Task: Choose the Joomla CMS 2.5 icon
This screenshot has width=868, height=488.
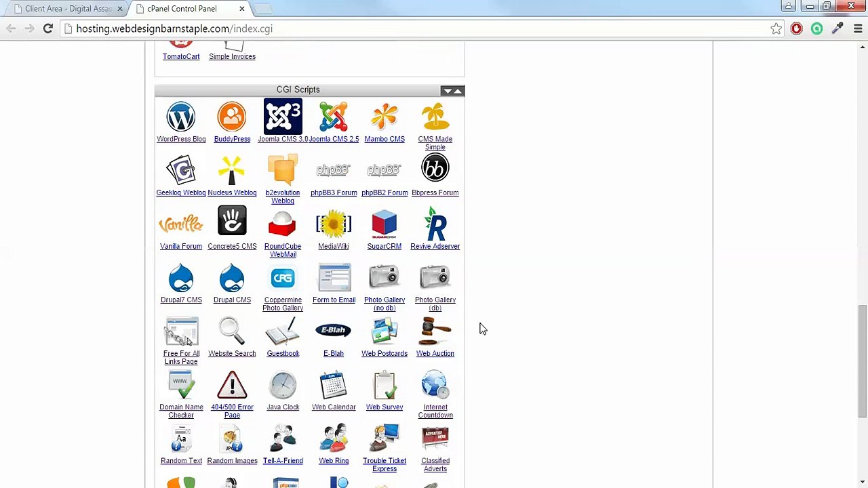Action: pyautogui.click(x=334, y=117)
